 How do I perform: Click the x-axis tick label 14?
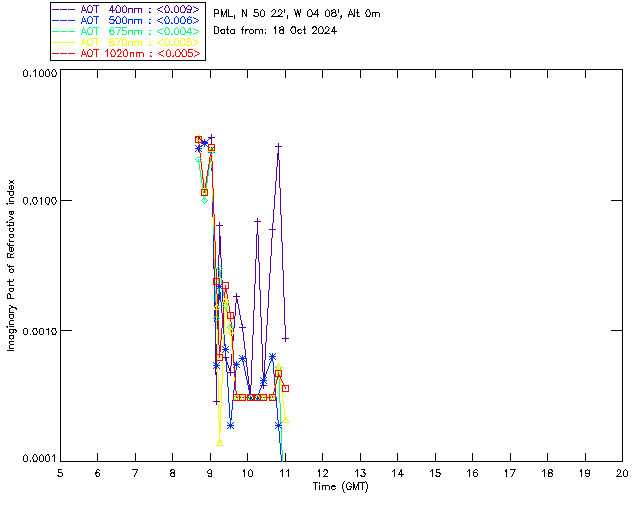398,473
